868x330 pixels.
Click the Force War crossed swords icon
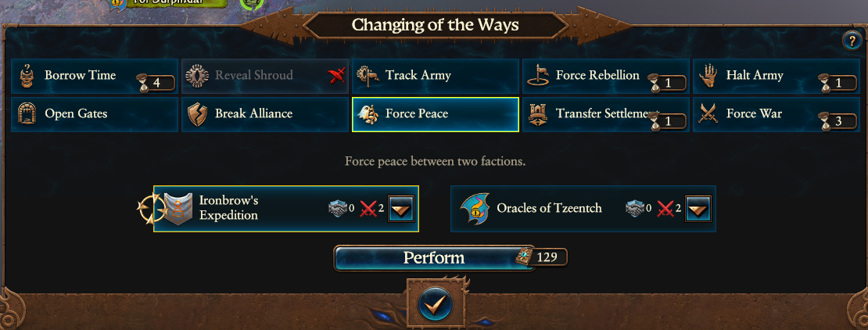pyautogui.click(x=708, y=114)
